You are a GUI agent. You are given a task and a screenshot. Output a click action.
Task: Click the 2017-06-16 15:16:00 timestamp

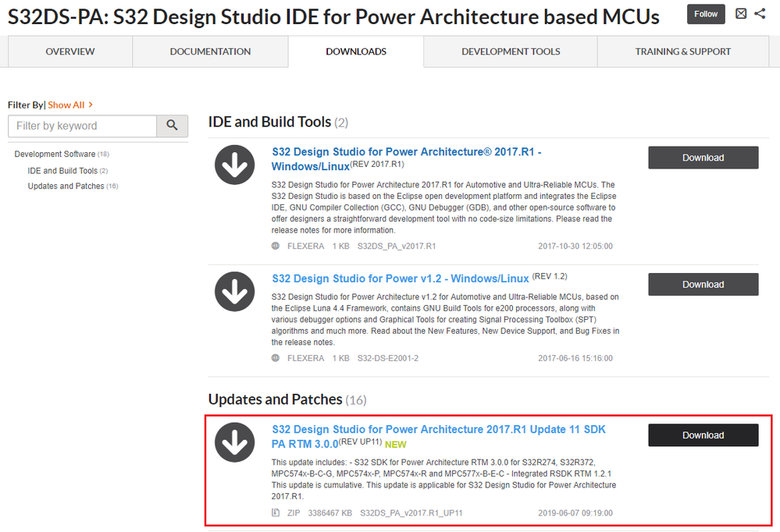pos(575,358)
